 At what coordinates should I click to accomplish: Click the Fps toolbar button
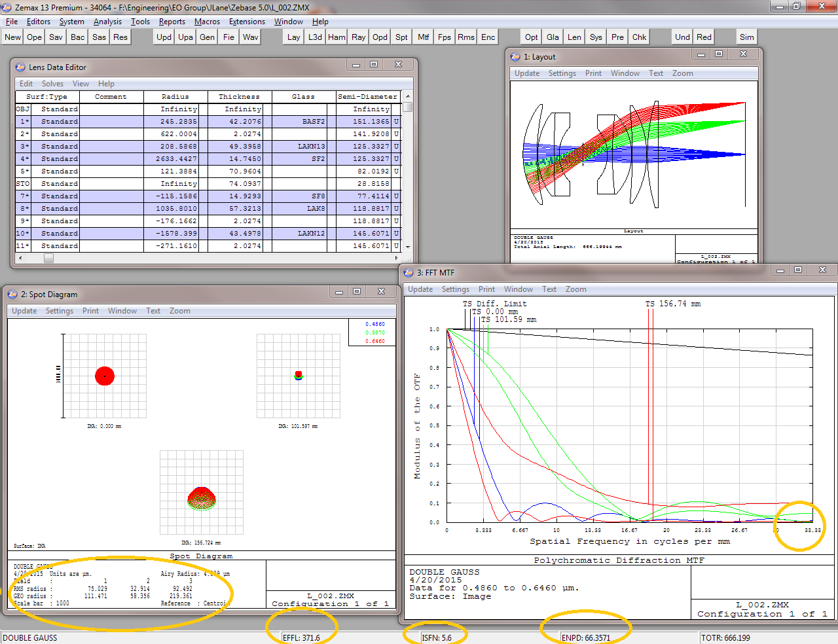click(445, 37)
